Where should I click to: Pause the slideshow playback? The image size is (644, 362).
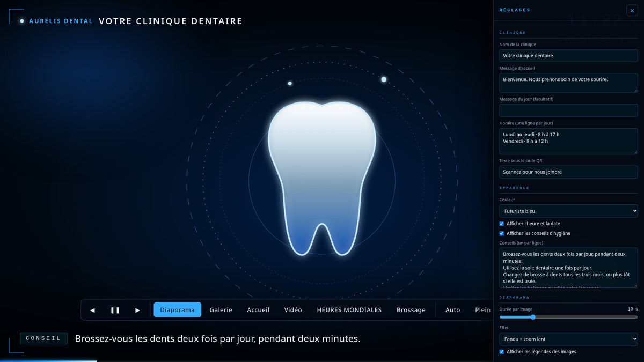(x=115, y=310)
